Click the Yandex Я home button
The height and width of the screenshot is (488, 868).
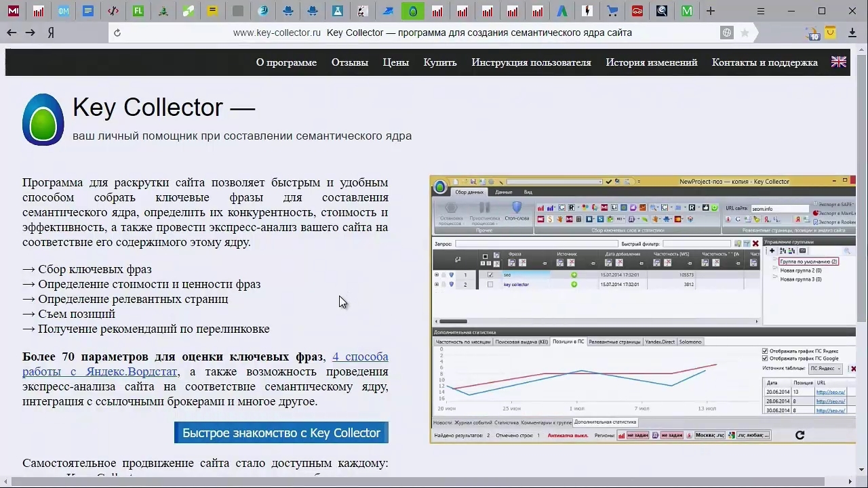(x=51, y=33)
